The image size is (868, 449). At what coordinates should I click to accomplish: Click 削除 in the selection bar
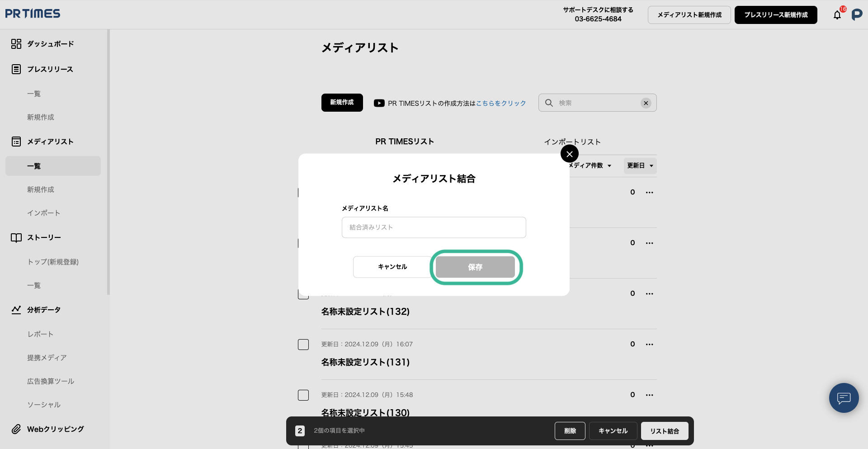click(x=570, y=431)
